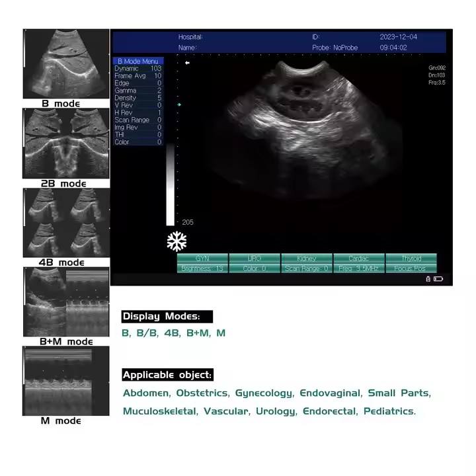This screenshot has height=476, width=476.
Task: Click the white scan direction arrow marker
Action: click(x=187, y=63)
